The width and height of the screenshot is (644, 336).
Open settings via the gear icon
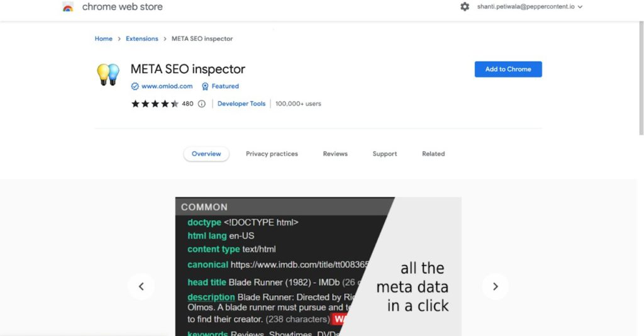(x=465, y=6)
